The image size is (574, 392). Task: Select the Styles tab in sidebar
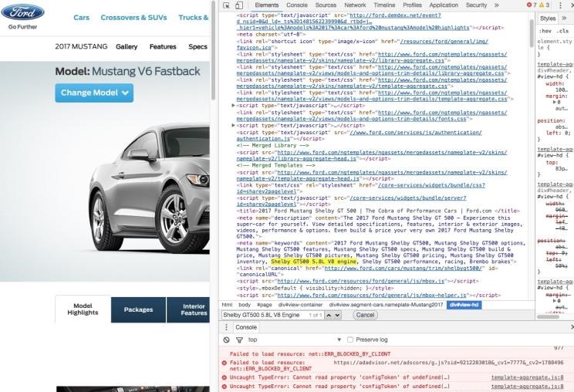548,19
